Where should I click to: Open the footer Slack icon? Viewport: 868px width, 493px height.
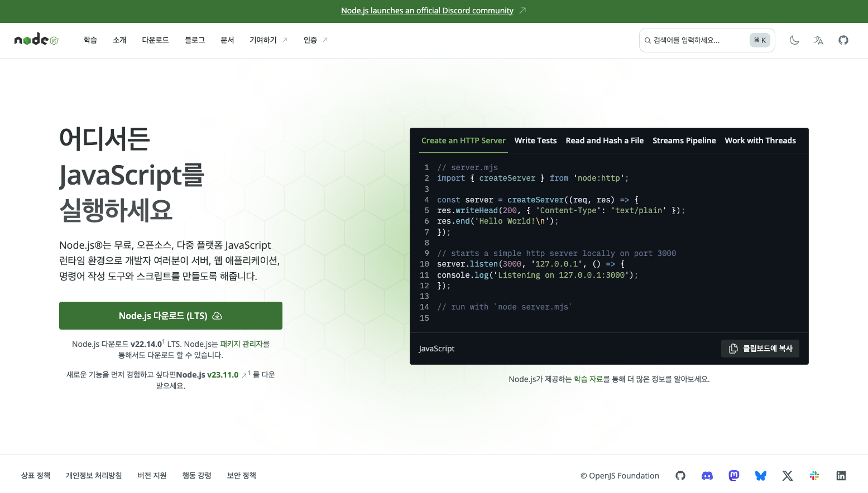tap(814, 476)
